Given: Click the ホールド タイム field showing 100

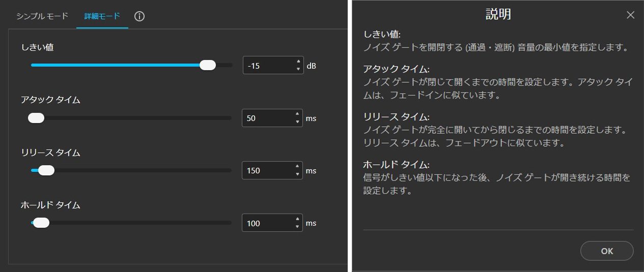Looking at the screenshot, I should pos(267,223).
